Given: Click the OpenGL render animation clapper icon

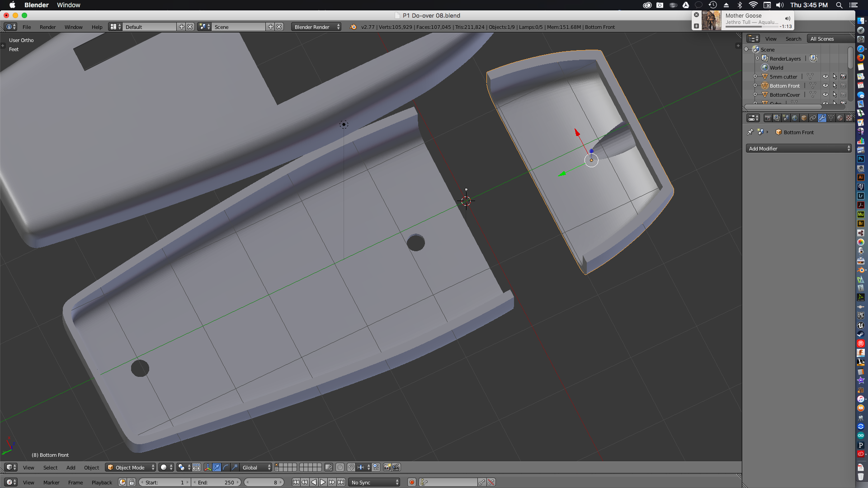Looking at the screenshot, I should pos(396,467).
